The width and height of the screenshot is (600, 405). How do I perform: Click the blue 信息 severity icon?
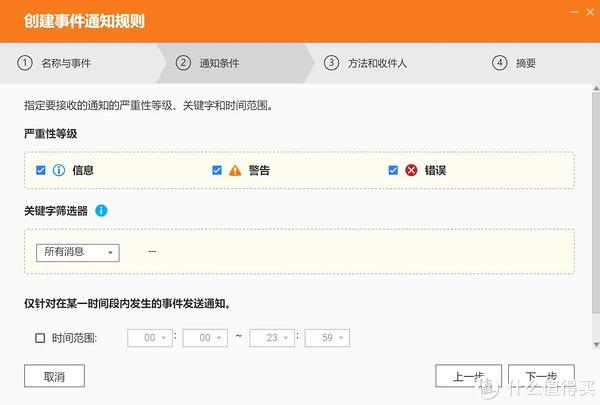pos(58,170)
